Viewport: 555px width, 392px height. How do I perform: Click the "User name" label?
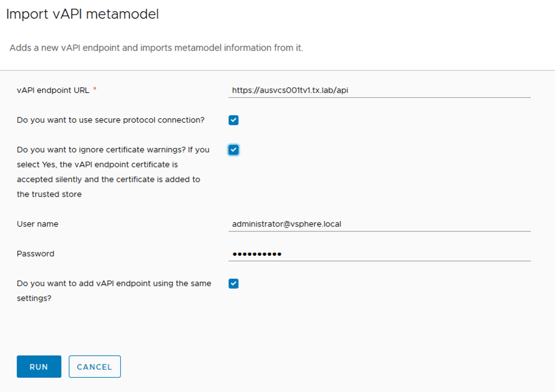(x=37, y=224)
